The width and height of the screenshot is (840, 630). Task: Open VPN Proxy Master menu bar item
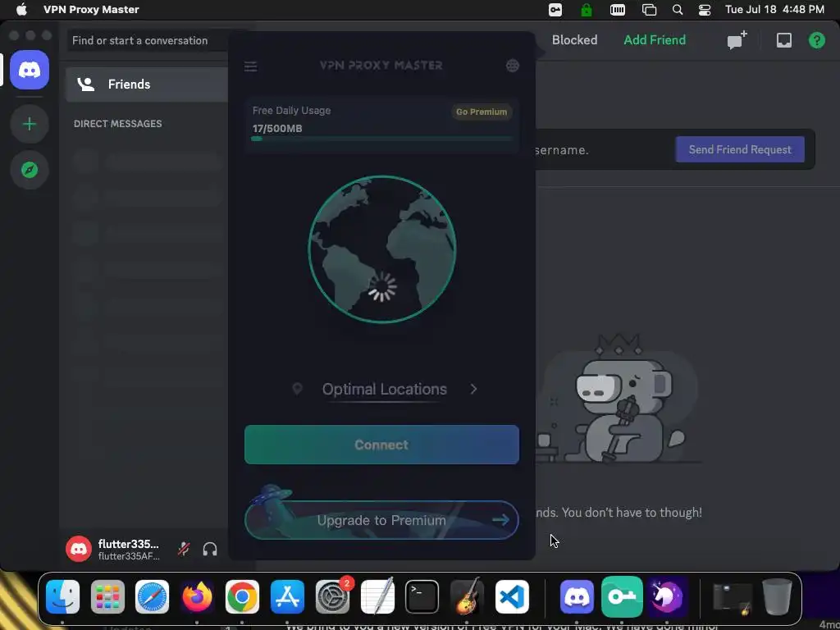[x=91, y=10]
